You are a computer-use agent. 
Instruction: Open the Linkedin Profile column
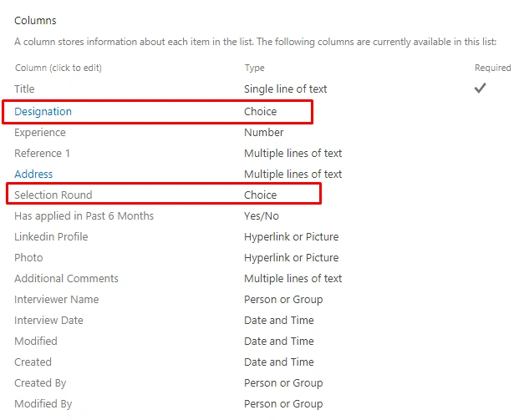(51, 237)
